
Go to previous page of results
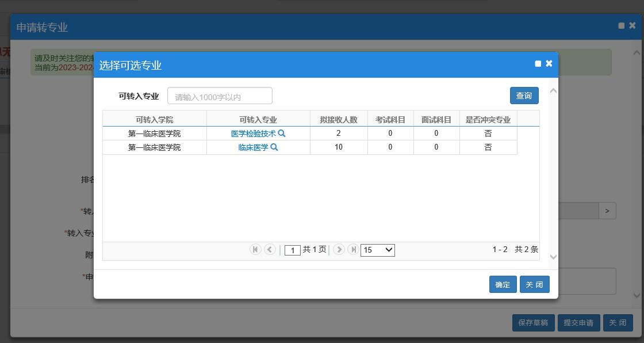click(270, 249)
